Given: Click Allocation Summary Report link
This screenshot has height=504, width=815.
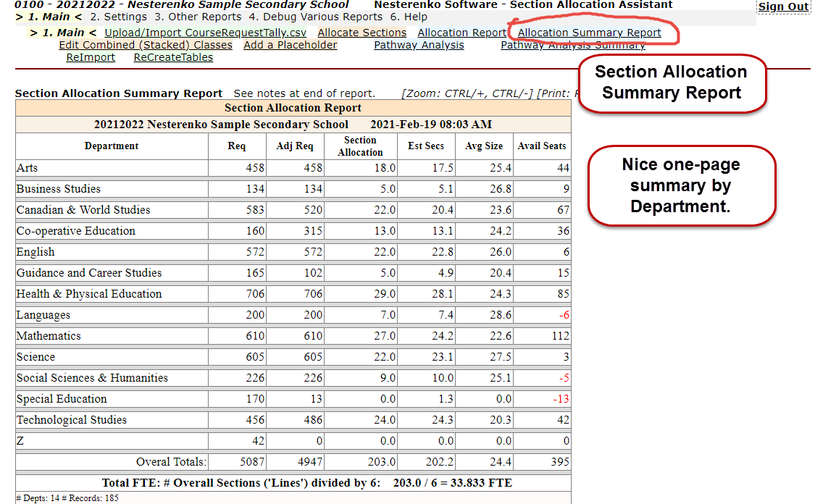Looking at the screenshot, I should 589,33.
